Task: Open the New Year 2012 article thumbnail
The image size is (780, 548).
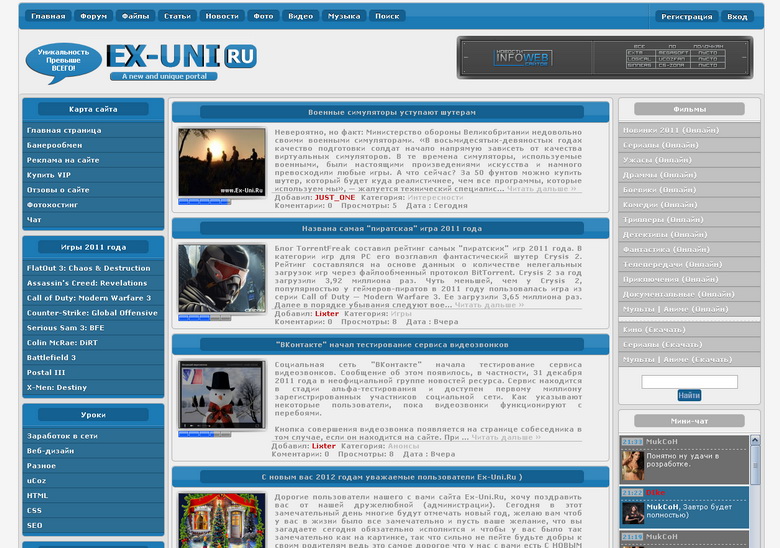Action: point(222,520)
